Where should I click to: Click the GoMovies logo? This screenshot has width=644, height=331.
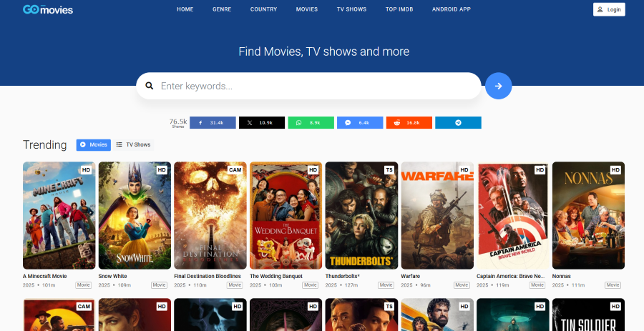48,9
